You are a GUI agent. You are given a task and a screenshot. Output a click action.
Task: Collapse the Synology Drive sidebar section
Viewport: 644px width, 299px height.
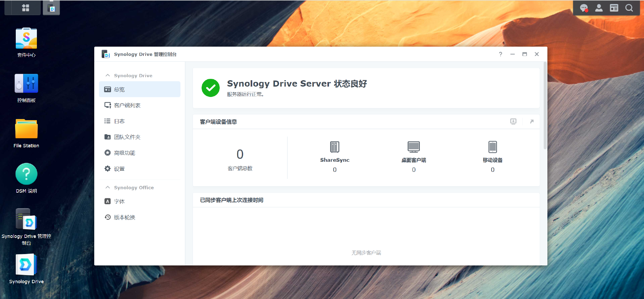click(x=108, y=76)
